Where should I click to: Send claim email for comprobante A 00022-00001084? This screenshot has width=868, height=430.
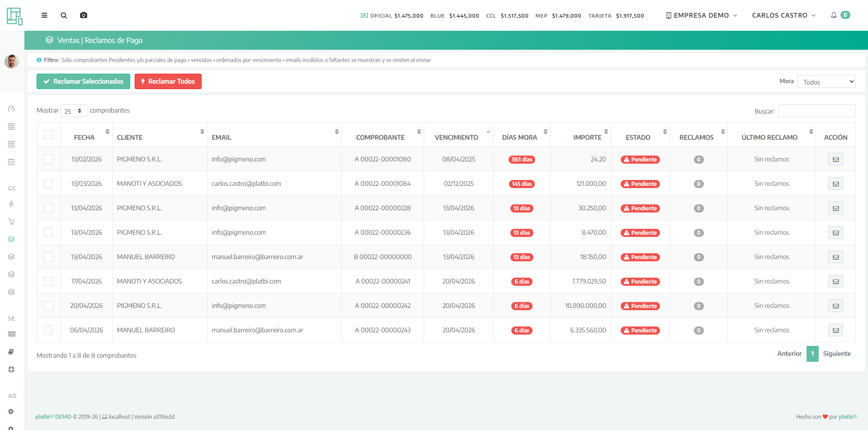tap(835, 184)
